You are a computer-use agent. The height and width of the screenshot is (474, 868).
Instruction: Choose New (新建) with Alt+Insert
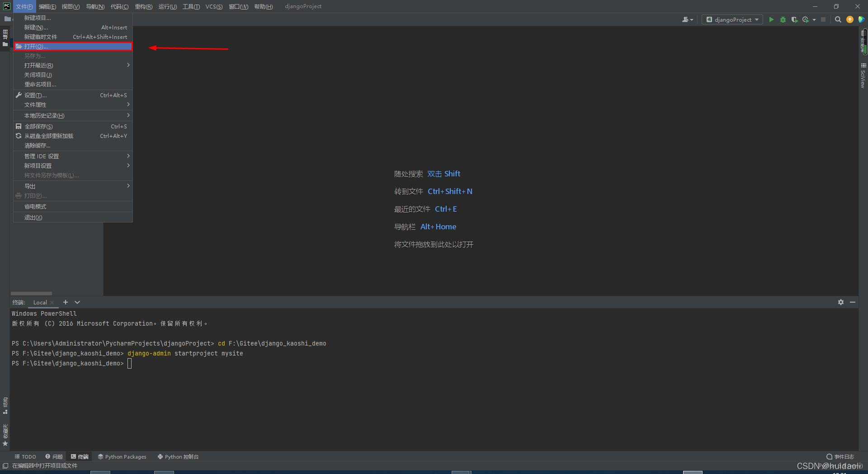73,28
